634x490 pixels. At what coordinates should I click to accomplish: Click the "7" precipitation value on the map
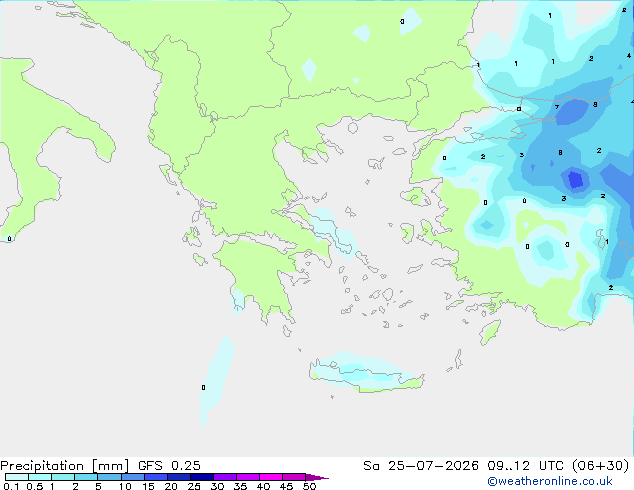[x=557, y=107]
